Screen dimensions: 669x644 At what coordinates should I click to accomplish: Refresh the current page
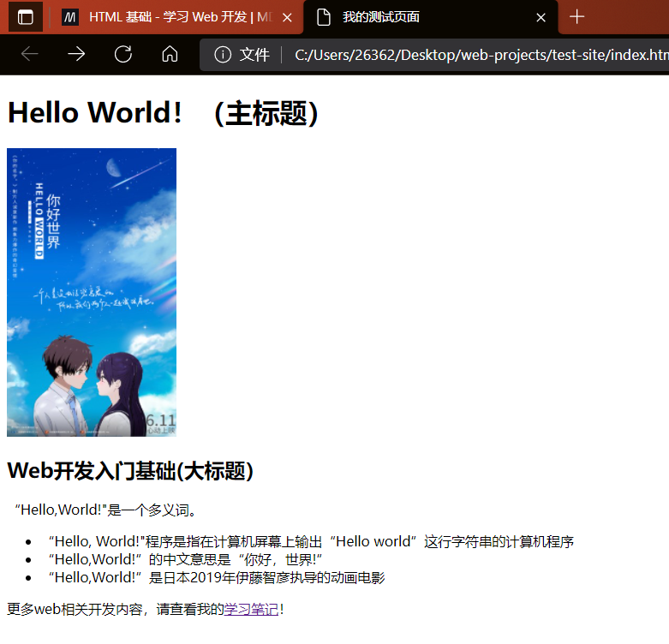tap(122, 54)
